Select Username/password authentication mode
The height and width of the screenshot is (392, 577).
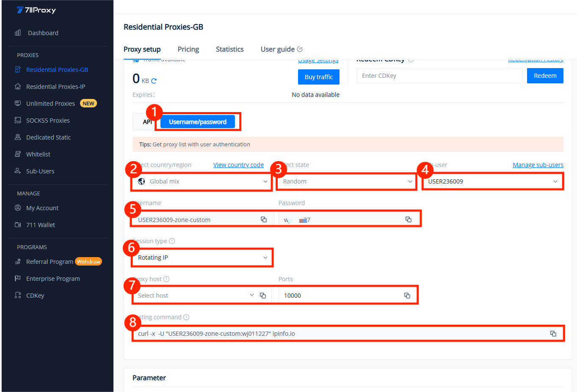pyautogui.click(x=198, y=122)
